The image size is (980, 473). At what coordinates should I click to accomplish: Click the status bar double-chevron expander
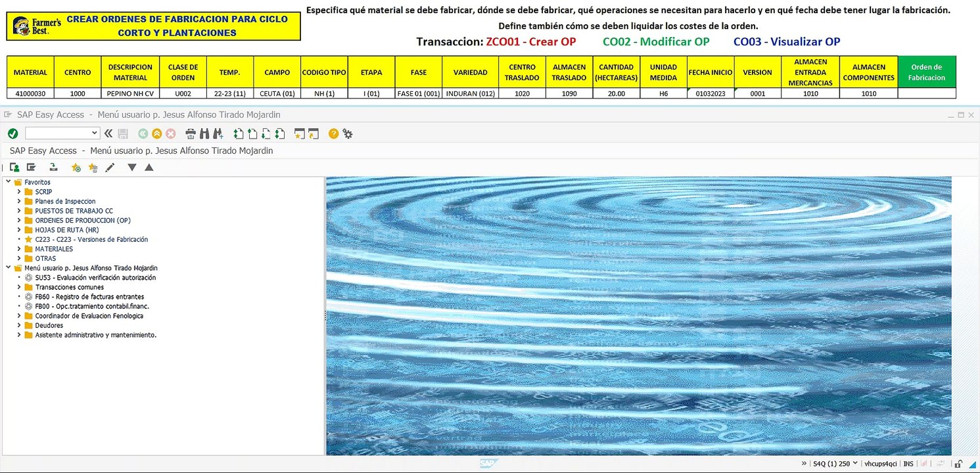805,463
